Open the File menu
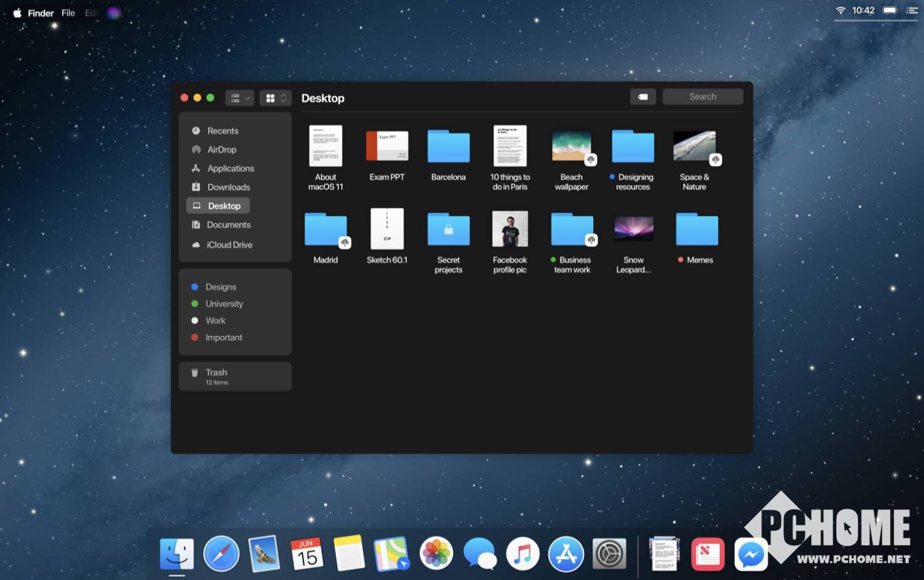 point(68,13)
